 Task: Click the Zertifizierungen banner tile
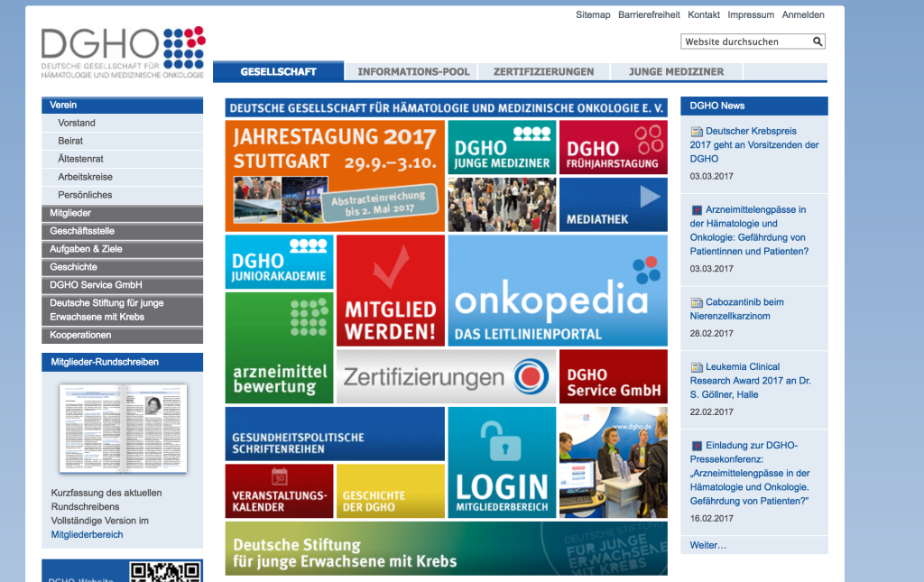[446, 376]
